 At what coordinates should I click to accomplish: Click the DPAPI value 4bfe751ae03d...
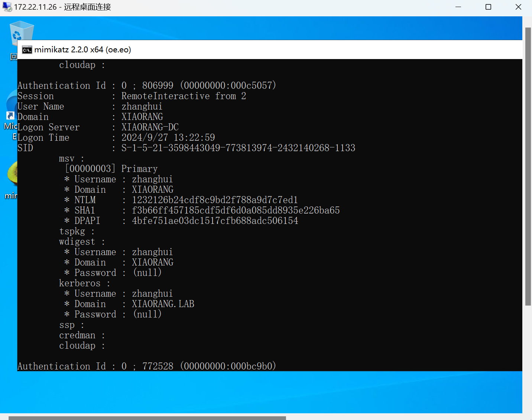tap(215, 221)
